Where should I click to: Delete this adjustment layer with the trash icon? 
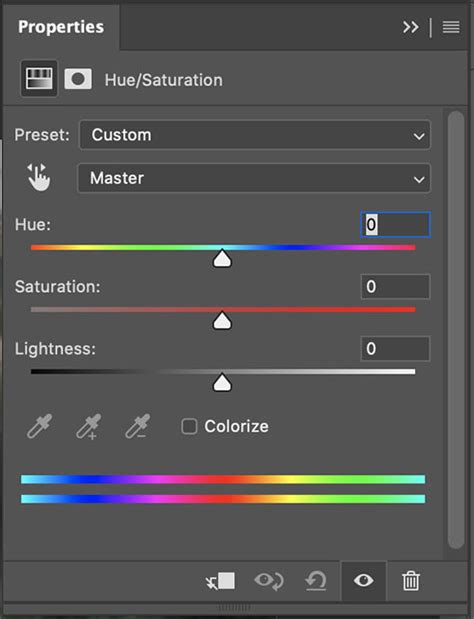(x=411, y=581)
